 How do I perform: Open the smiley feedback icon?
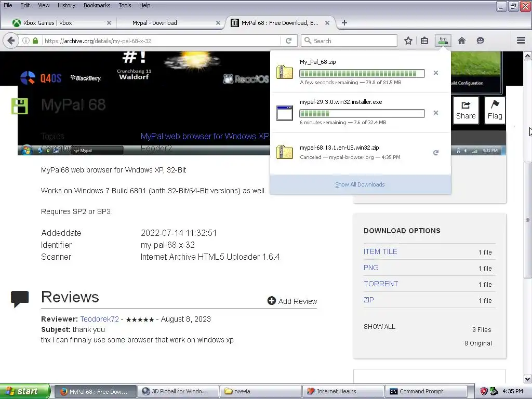pos(480,41)
